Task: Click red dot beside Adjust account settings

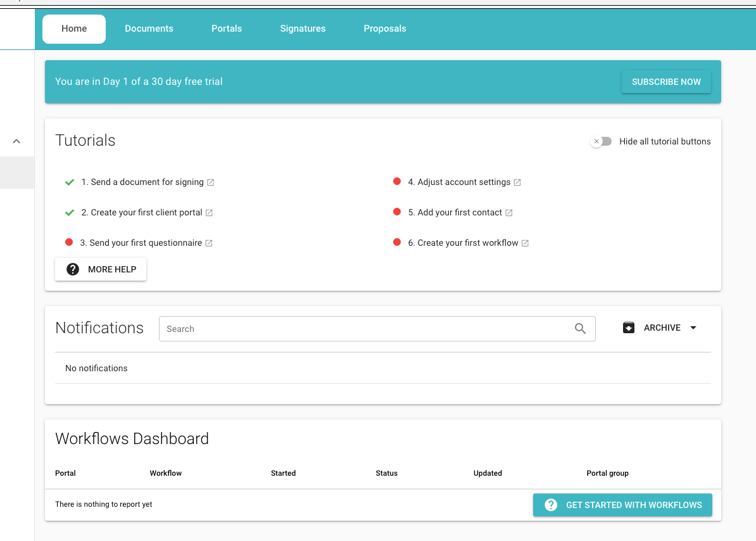Action: (x=397, y=181)
